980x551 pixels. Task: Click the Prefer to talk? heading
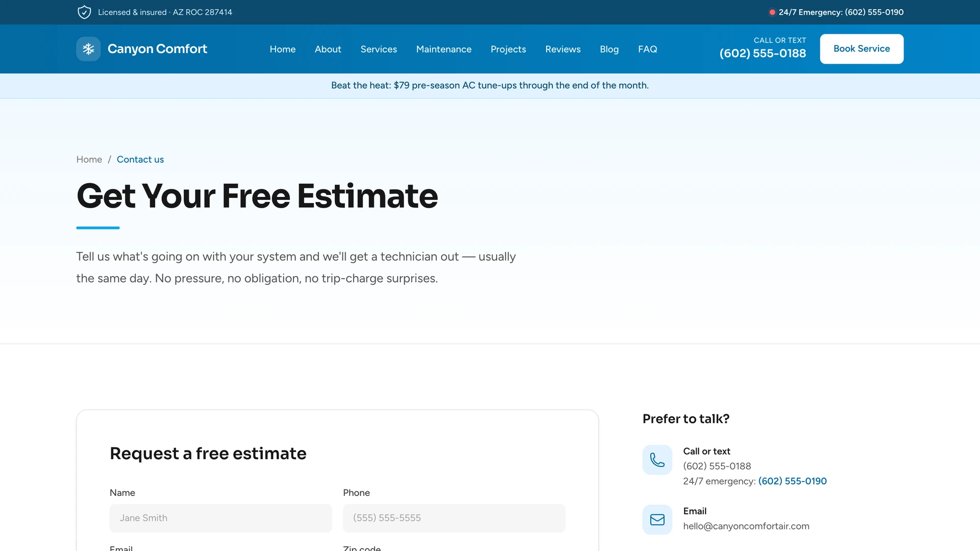[686, 419]
